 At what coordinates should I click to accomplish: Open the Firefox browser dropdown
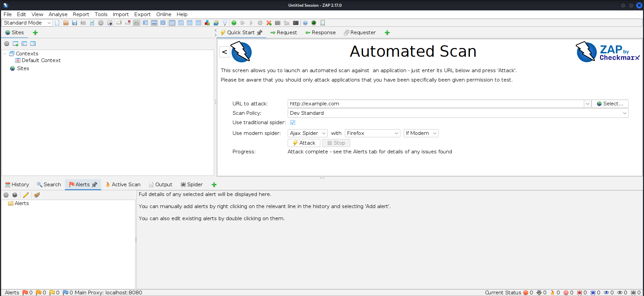[372, 133]
